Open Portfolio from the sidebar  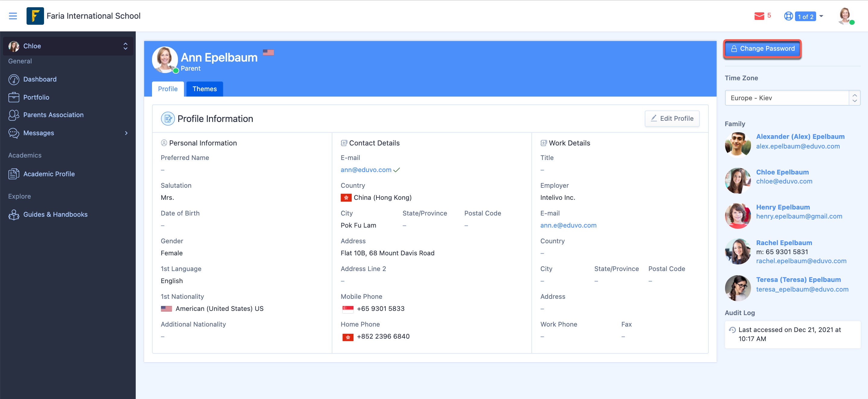click(36, 97)
